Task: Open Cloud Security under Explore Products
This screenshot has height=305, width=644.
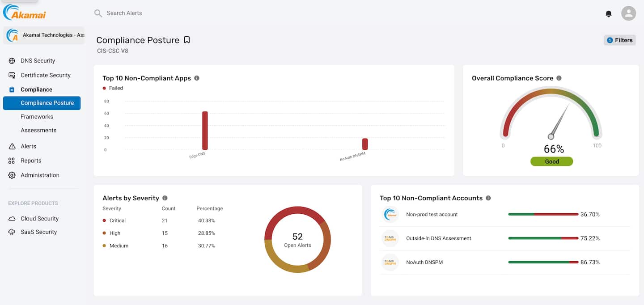Action: tap(39, 219)
